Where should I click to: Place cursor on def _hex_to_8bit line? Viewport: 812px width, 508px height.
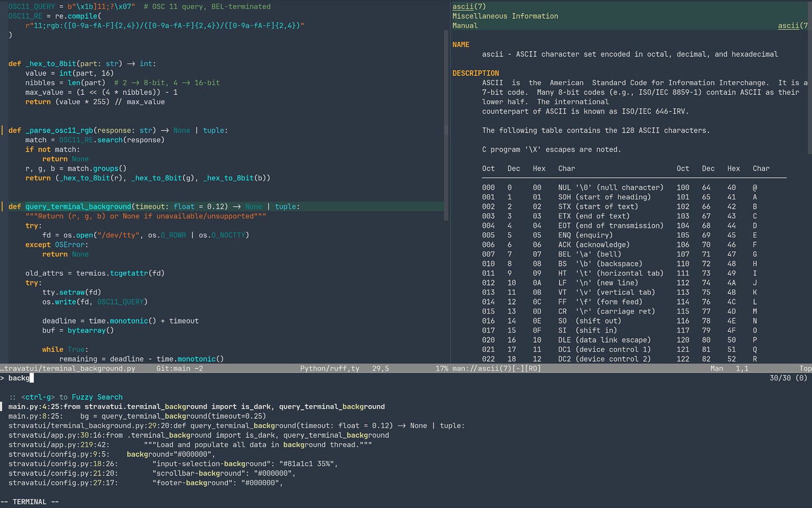[82, 64]
